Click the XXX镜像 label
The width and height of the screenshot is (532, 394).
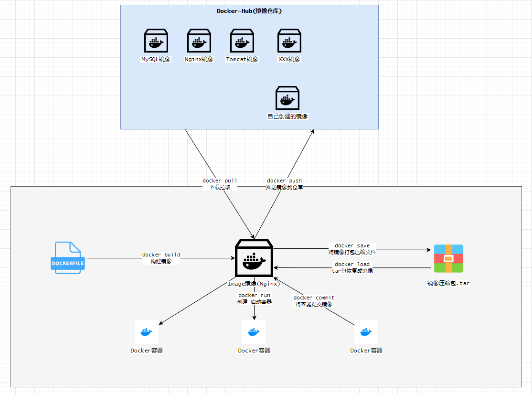289,59
